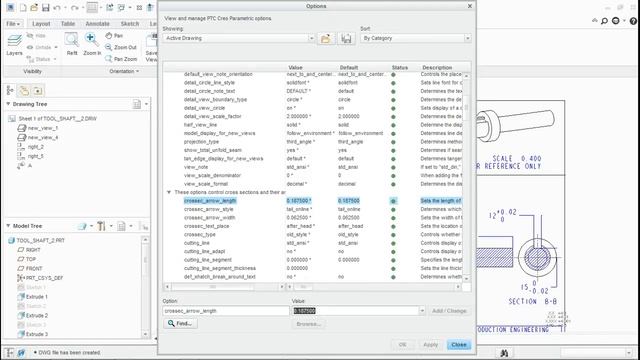Click the Add / Change button
This screenshot has height=360, width=640.
449,311
